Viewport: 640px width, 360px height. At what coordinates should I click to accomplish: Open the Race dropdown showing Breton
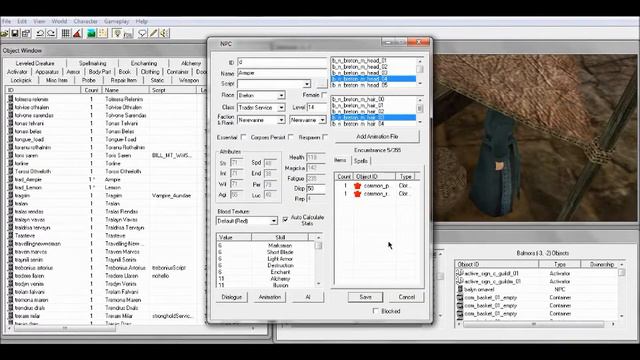pos(281,96)
